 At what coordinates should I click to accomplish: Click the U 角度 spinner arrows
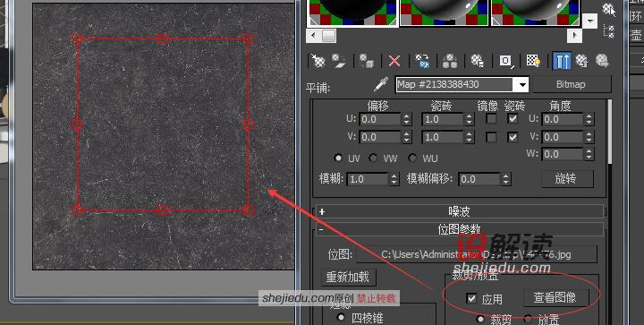pyautogui.click(x=589, y=120)
